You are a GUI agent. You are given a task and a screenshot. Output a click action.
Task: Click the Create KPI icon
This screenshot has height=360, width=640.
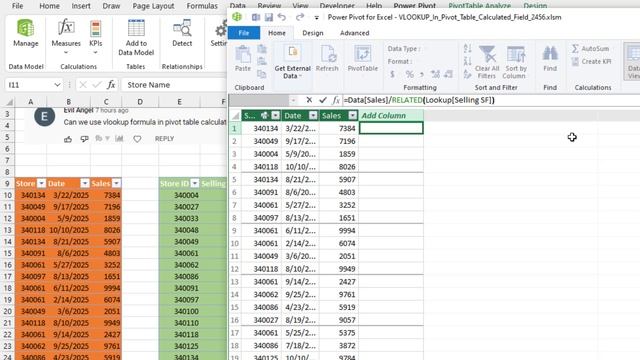pos(591,62)
